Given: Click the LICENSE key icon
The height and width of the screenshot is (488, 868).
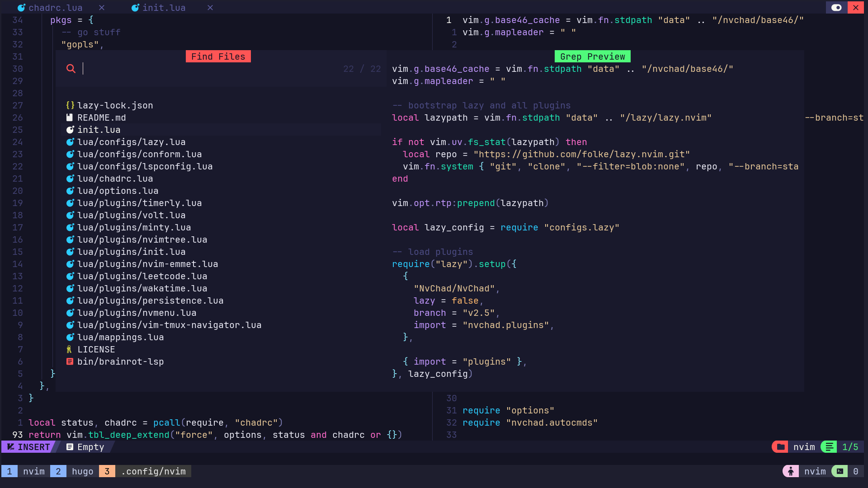Looking at the screenshot, I should coord(69,349).
